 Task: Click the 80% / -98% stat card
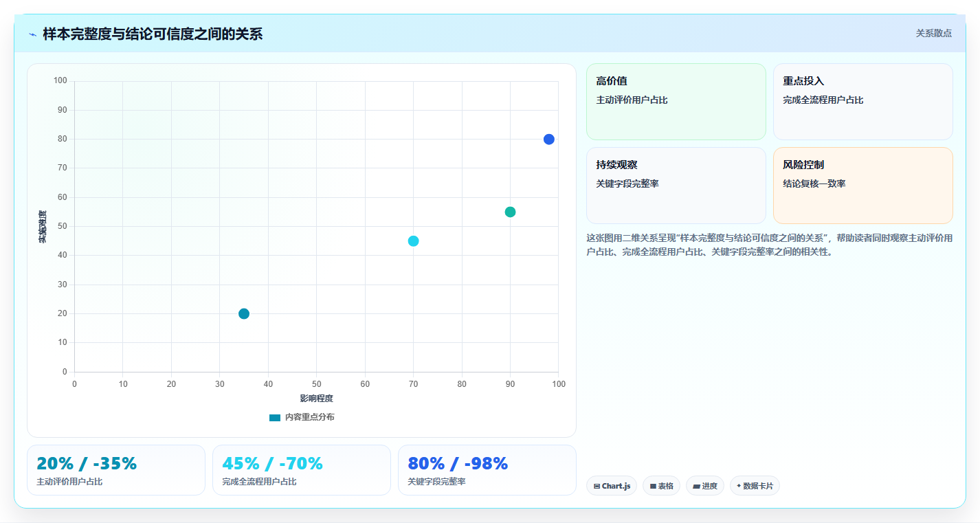tap(487, 470)
